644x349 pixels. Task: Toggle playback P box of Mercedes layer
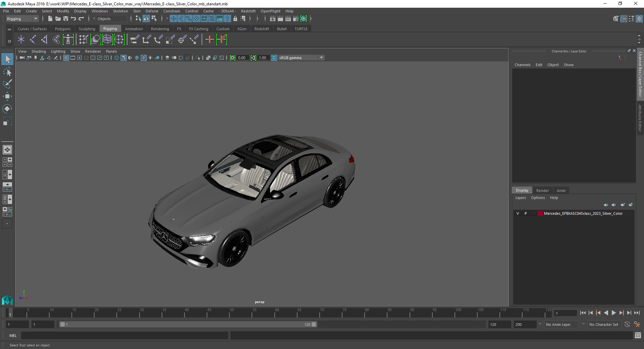[x=526, y=213]
